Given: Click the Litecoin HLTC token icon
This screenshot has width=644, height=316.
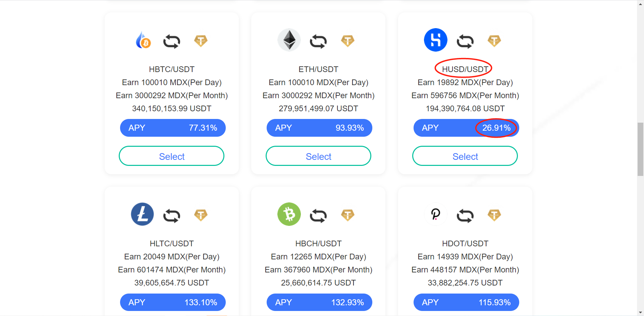Looking at the screenshot, I should pos(142,214).
